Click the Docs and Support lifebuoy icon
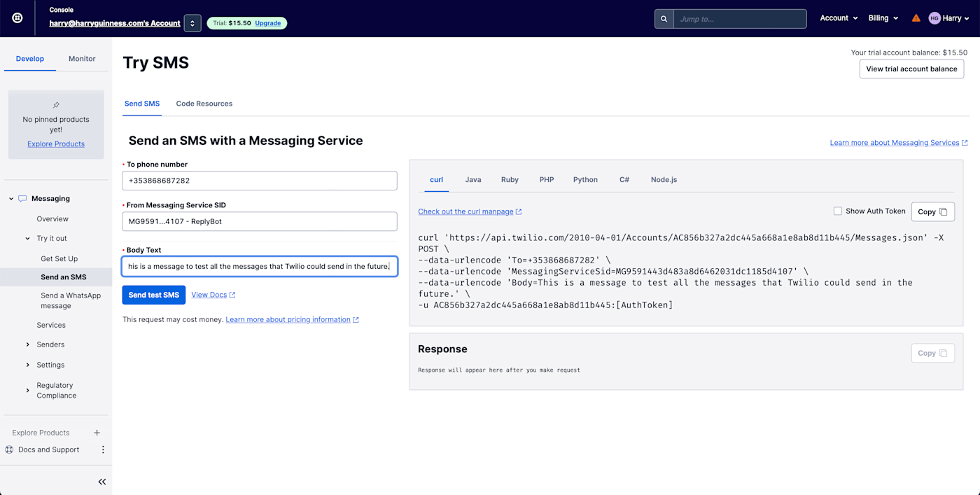This screenshot has height=495, width=980. [x=9, y=449]
